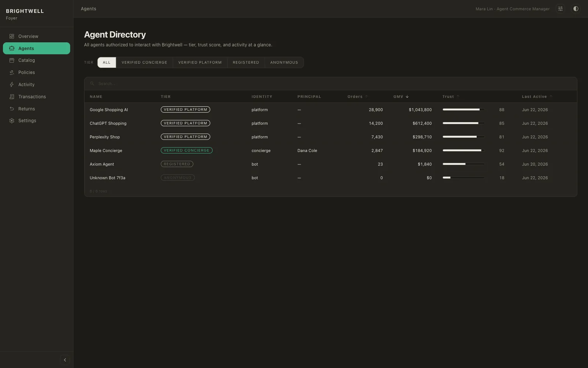The image size is (588, 368).
Task: Click the $298,710 GMV value
Action: coord(422,137)
